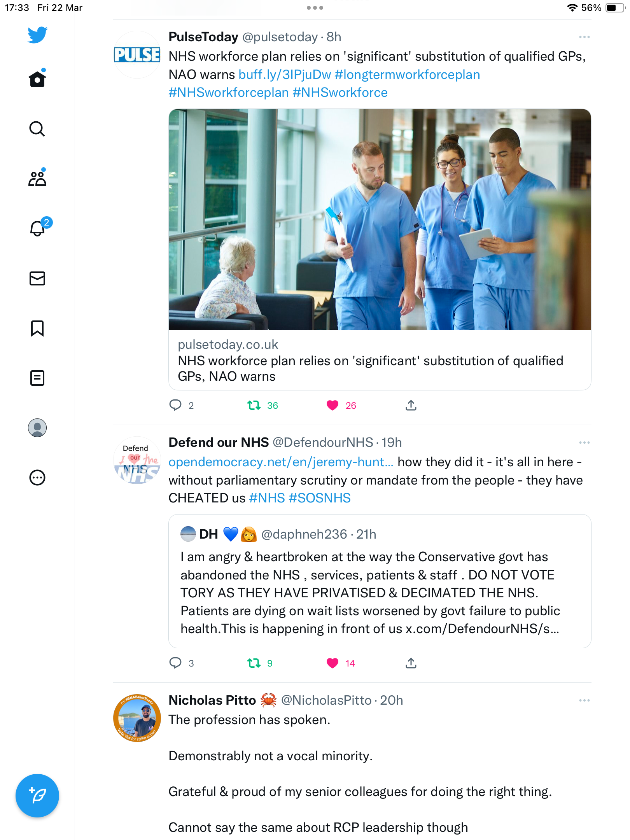The height and width of the screenshot is (840, 630).
Task: Follow the buff.ly/3IPjuDw link
Action: tap(285, 74)
